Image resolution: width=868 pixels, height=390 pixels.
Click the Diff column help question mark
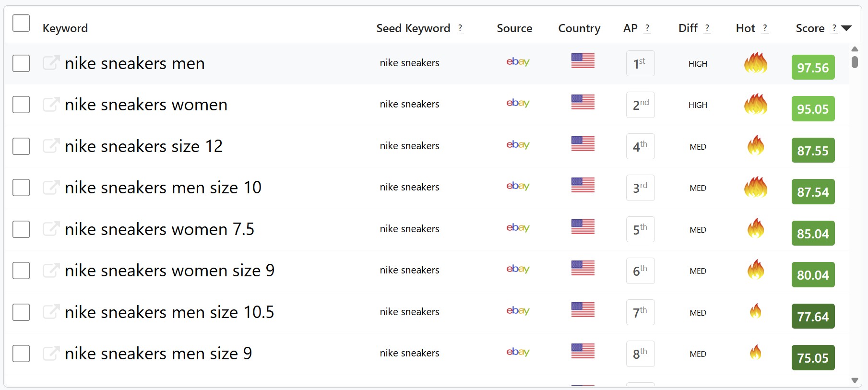pos(707,28)
